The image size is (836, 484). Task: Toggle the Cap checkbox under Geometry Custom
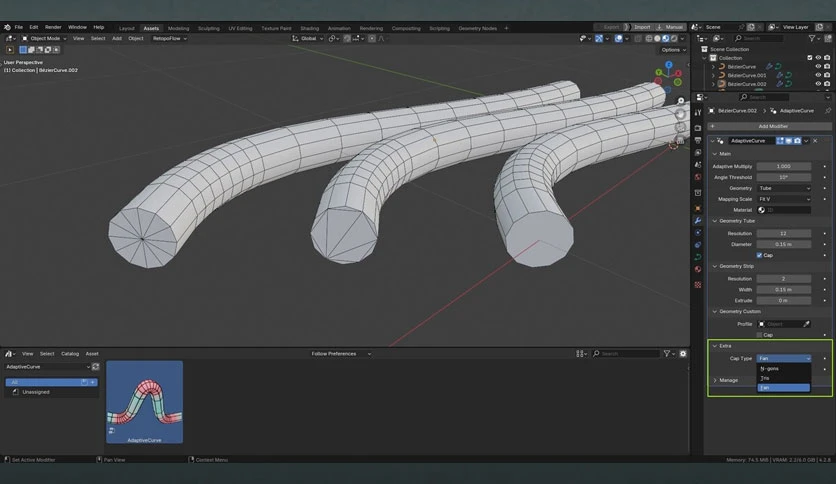pyautogui.click(x=759, y=335)
